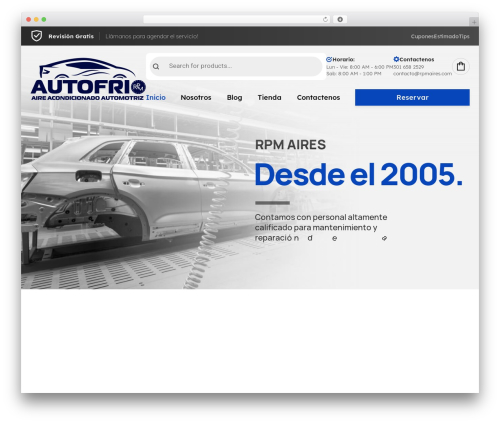Open the shopping bag cart icon

pos(461,66)
